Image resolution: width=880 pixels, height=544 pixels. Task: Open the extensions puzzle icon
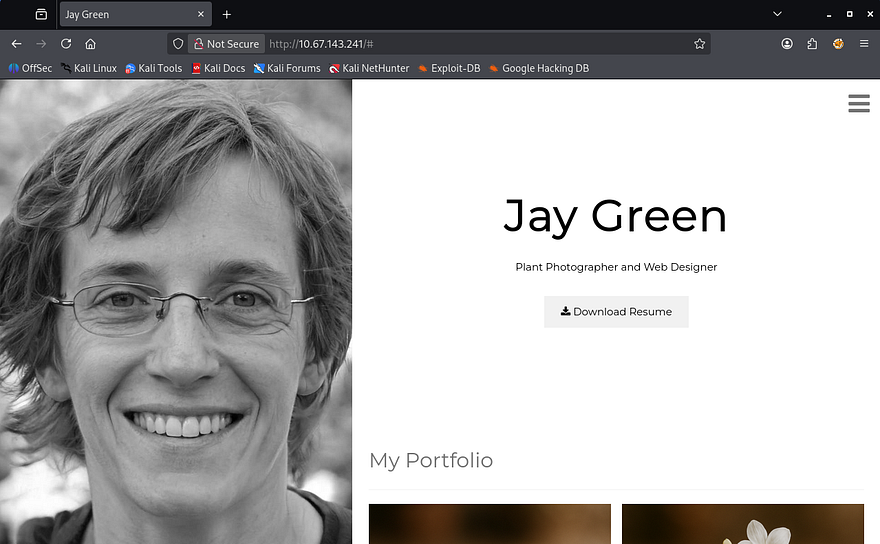pos(812,44)
